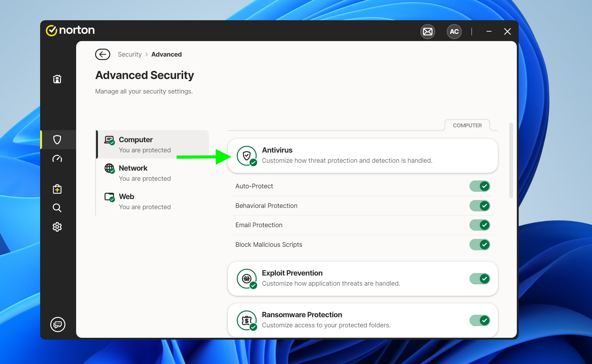Minimize the Norton window
Viewport: 592px width, 364px height.
click(x=489, y=32)
